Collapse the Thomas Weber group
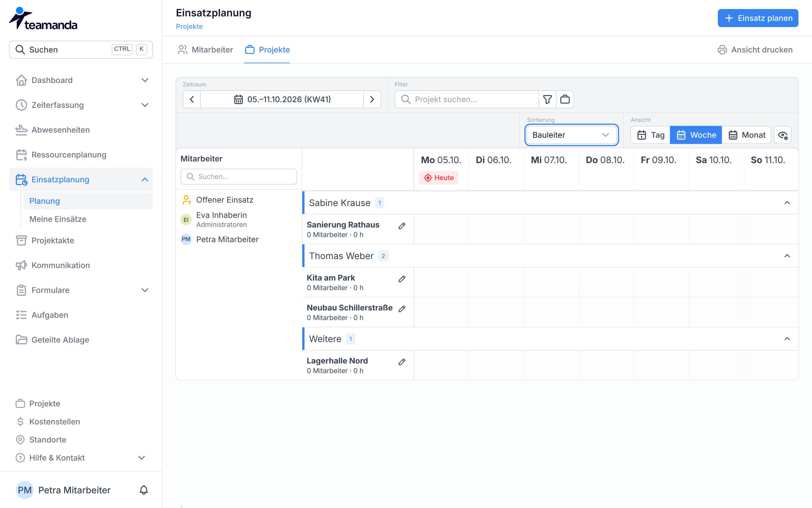Screen dimensions: 812x508 (x=787, y=256)
